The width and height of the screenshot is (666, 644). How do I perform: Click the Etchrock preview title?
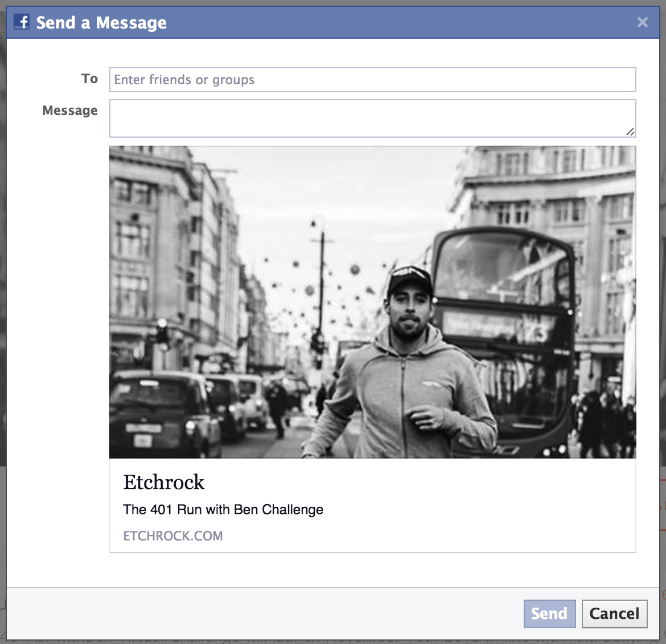(x=164, y=482)
